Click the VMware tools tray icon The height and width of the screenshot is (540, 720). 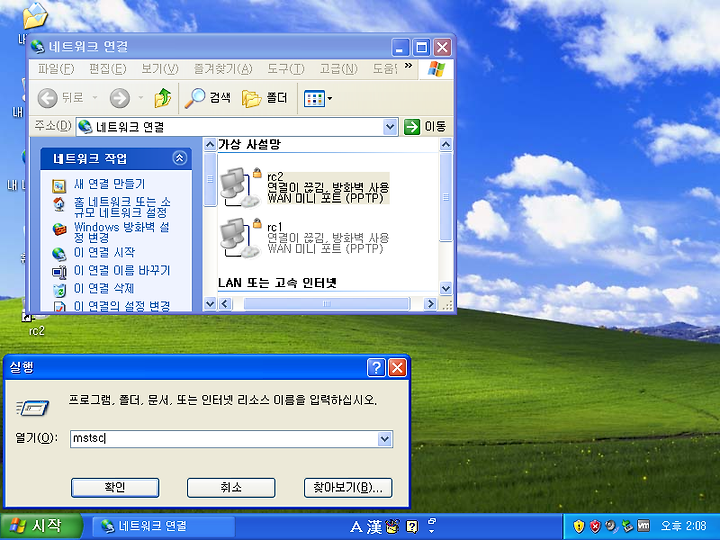(644, 526)
